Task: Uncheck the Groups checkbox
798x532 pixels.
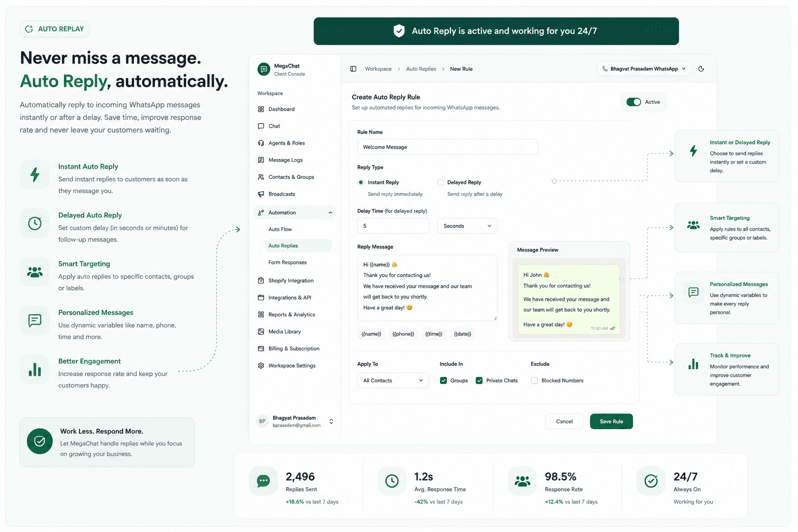Action: click(444, 381)
